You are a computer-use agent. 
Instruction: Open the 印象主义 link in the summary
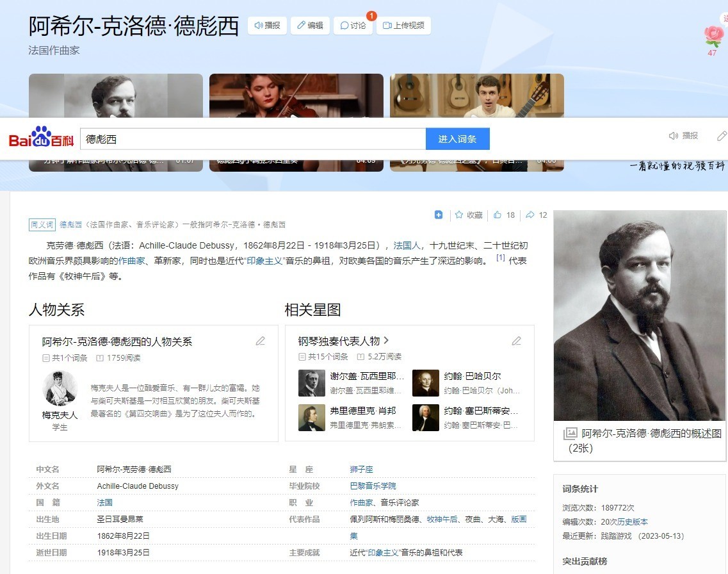coord(264,261)
